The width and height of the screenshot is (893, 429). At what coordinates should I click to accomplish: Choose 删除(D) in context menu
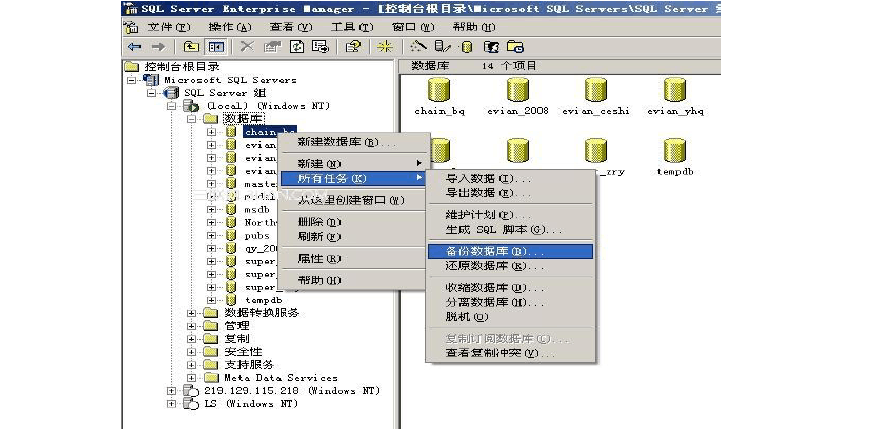pos(353,222)
